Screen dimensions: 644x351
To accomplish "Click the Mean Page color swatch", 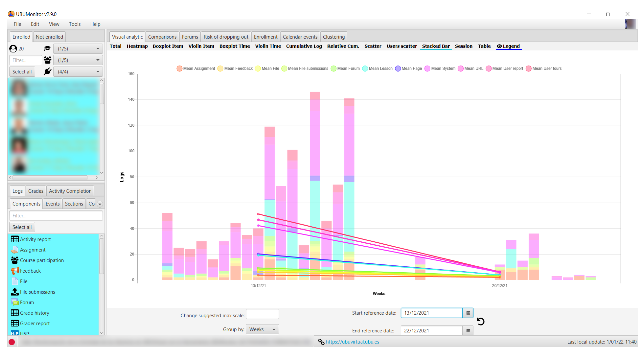I will pos(398,68).
